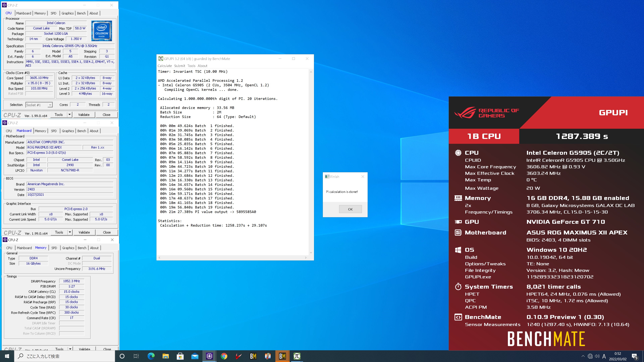Click Close button in Mainboard window

coord(107,232)
